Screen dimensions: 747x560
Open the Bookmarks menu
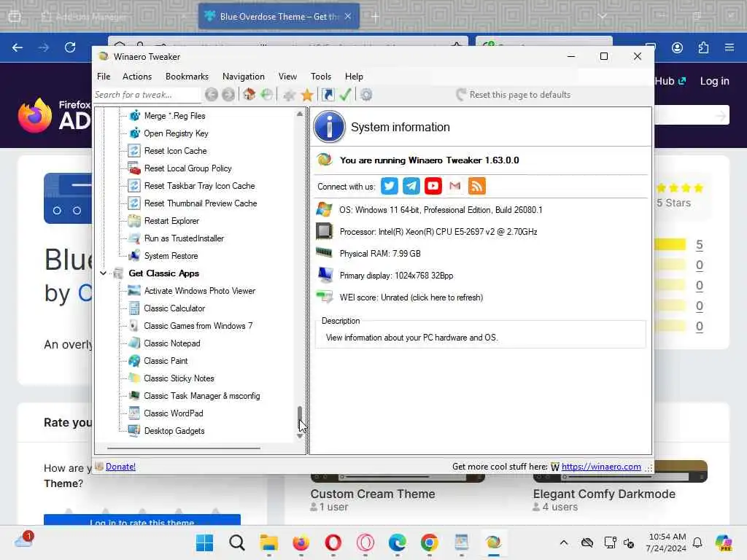(x=187, y=76)
